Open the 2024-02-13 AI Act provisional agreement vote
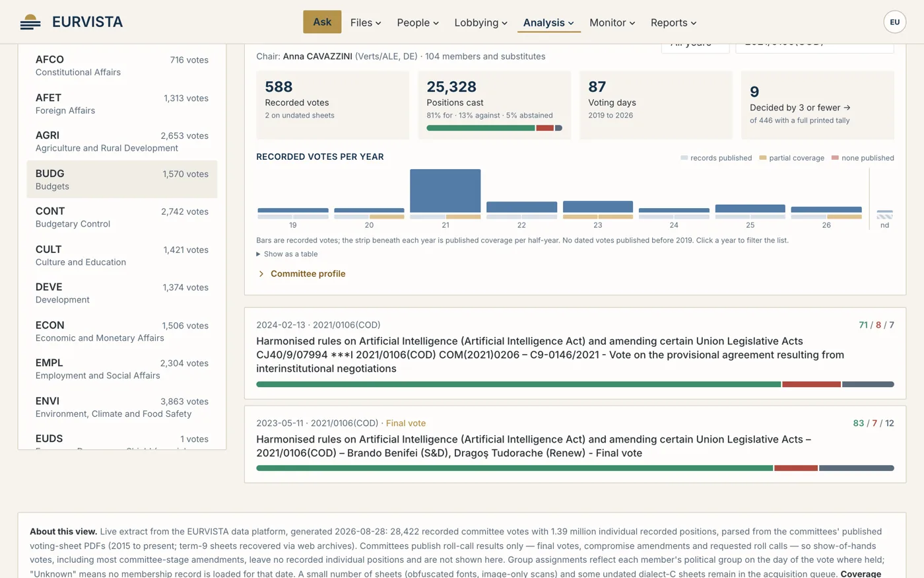The height and width of the screenshot is (578, 924). pyautogui.click(x=575, y=353)
